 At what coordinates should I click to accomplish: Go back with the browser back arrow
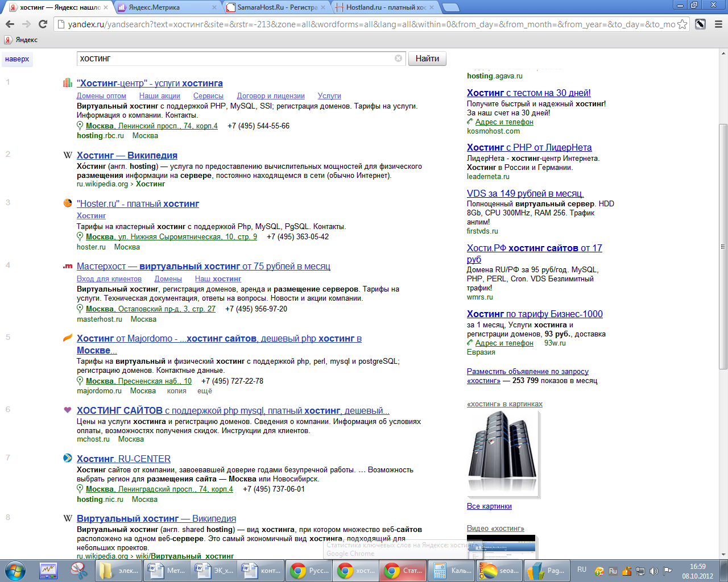10,24
